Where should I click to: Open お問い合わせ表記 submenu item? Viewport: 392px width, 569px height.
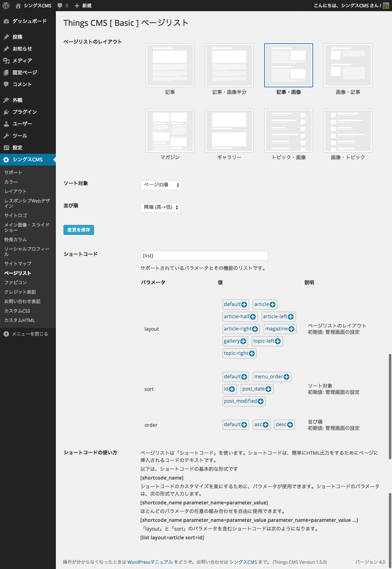28,301
